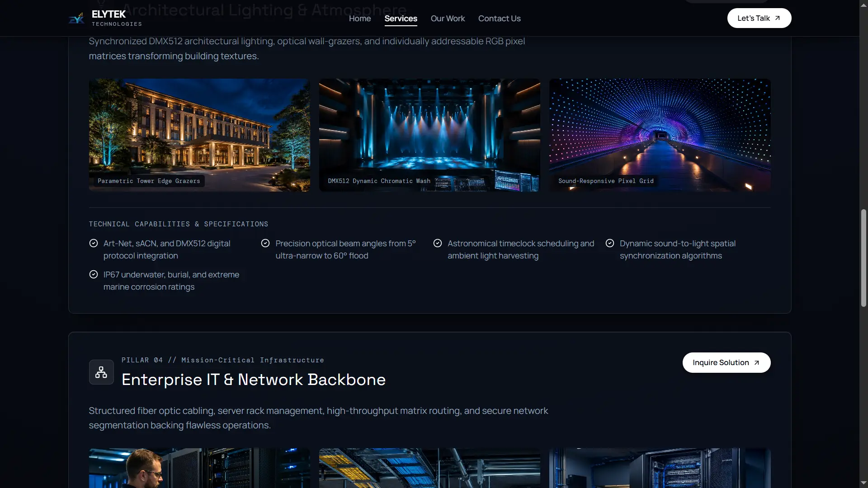The height and width of the screenshot is (488, 868).
Task: Click 'Enterprise IT & Network Backbone' heading
Action: click(254, 380)
